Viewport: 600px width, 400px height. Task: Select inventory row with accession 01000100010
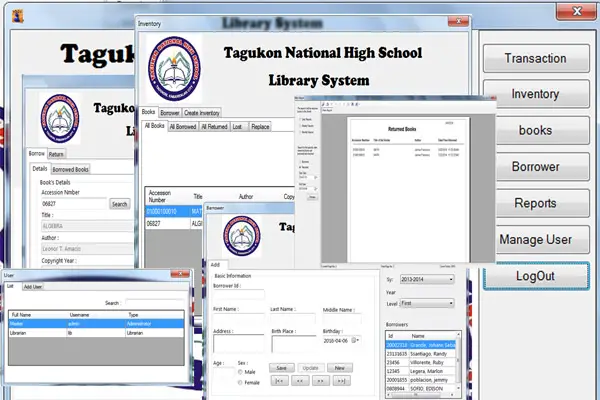(174, 211)
